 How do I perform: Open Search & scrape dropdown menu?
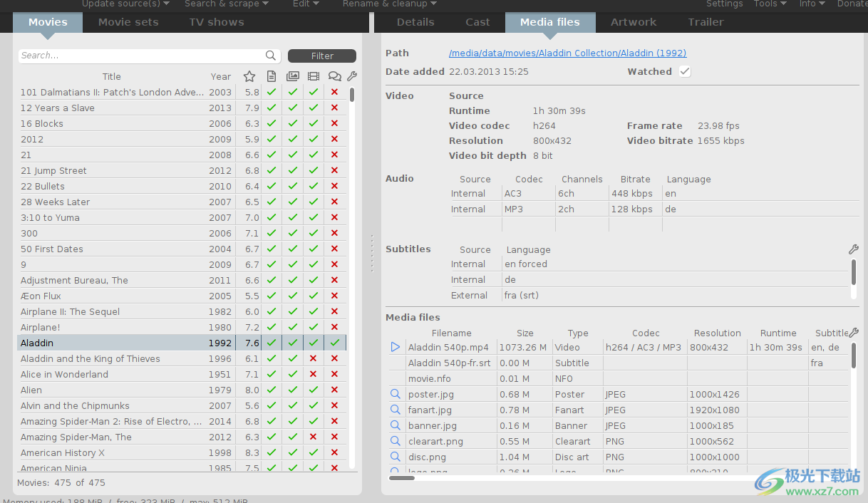coord(227,4)
